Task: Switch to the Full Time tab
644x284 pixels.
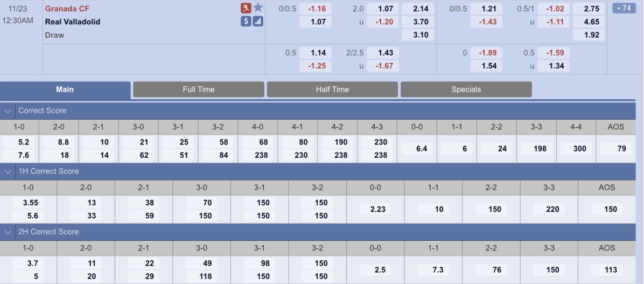Action: (199, 89)
